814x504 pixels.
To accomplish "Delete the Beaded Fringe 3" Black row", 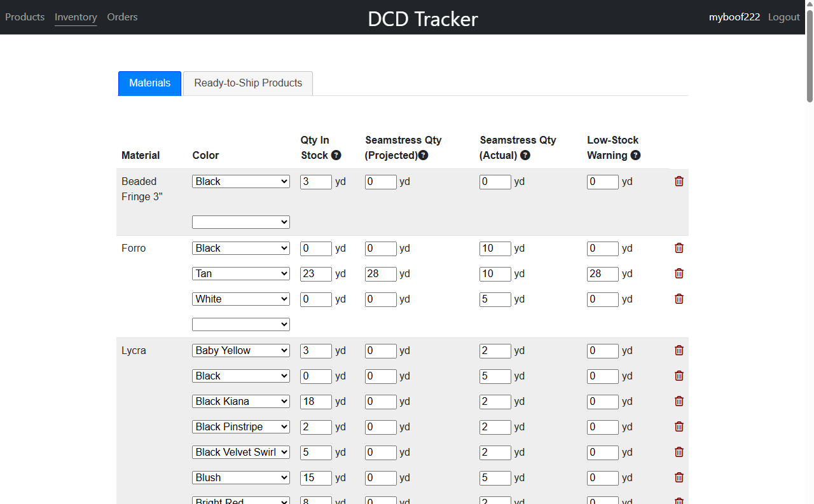I will click(x=679, y=182).
